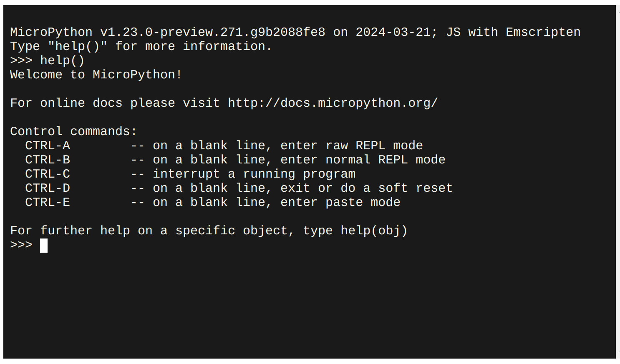
Task: Click the docs.micropython.org URL
Action: tap(333, 103)
